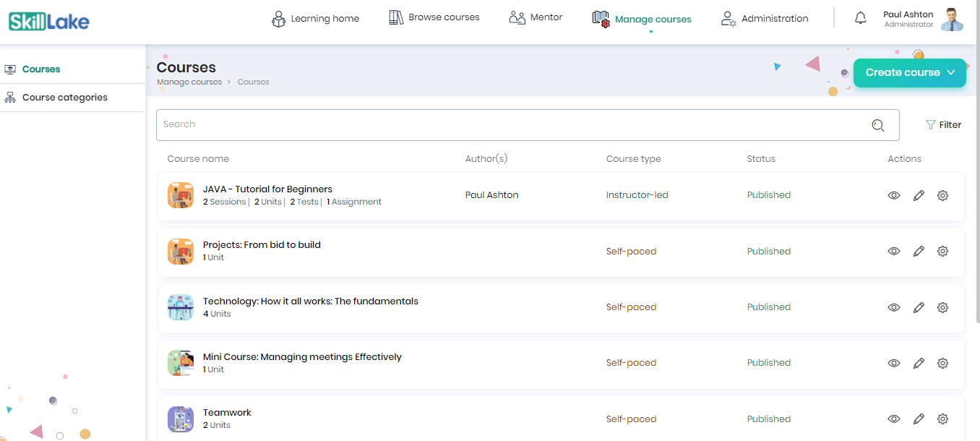Click into the course Search field

[x=506, y=125]
